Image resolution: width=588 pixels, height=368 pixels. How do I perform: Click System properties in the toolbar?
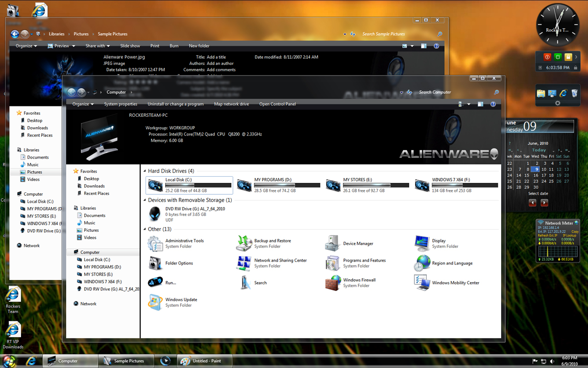[121, 104]
